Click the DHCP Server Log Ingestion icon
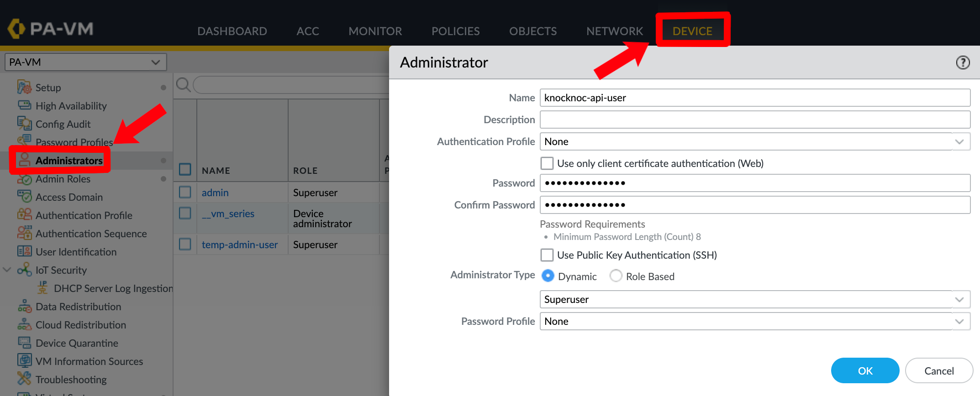The height and width of the screenshot is (396, 980). pos(42,288)
